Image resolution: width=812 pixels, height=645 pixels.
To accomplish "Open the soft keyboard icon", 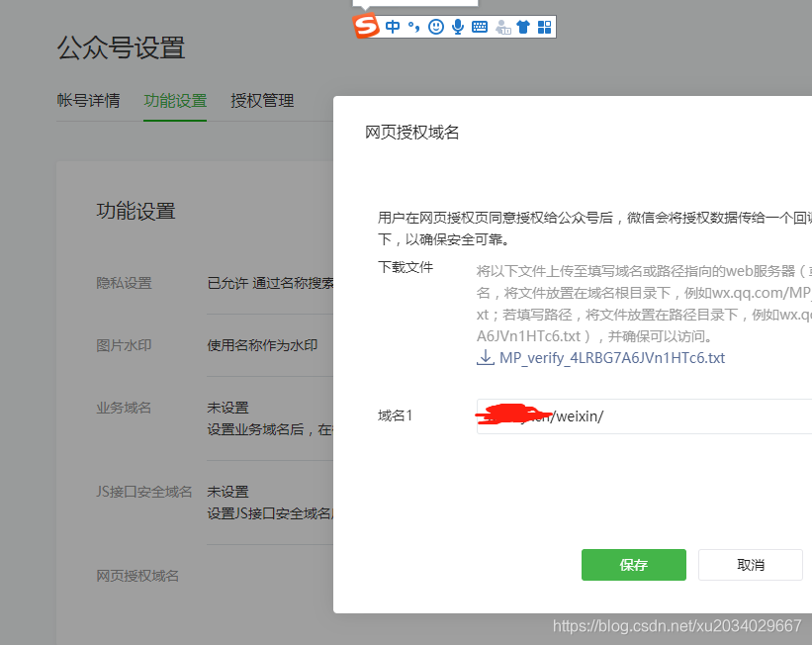I will pos(480,27).
